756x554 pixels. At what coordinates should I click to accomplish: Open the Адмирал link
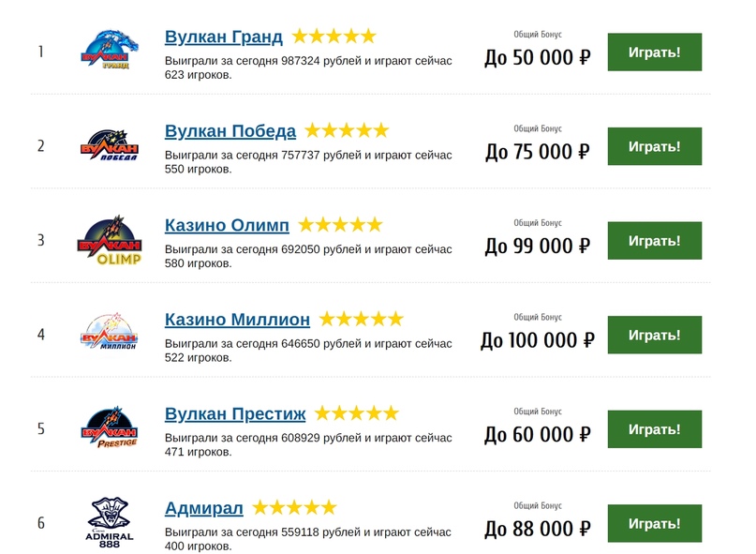pyautogui.click(x=203, y=508)
